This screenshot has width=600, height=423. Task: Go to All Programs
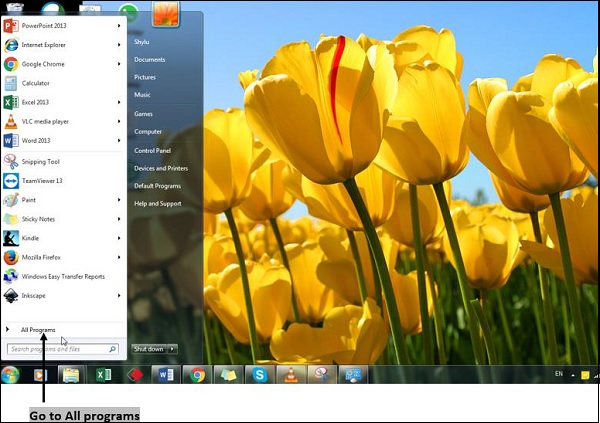37,329
